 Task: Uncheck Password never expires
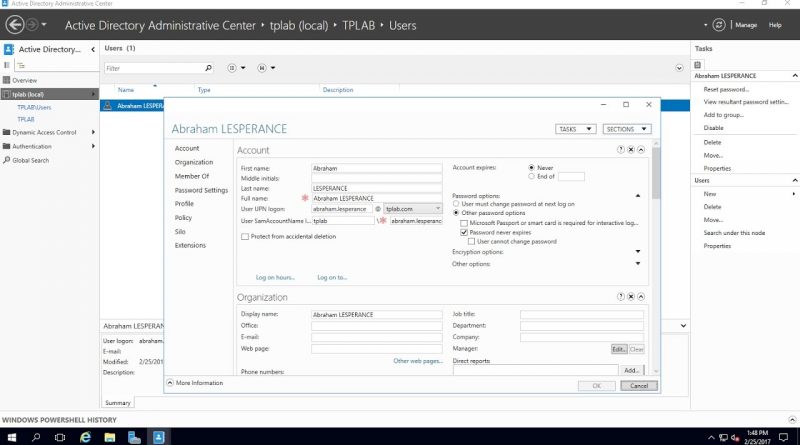tap(464, 232)
